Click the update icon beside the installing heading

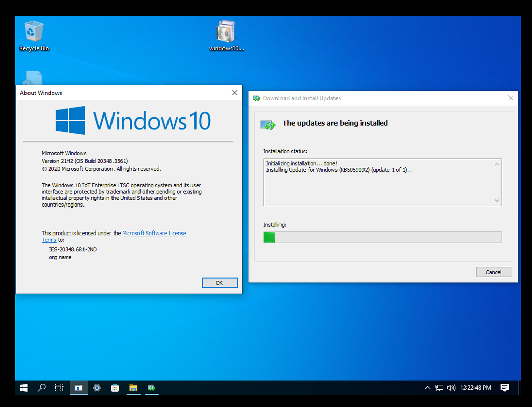pyautogui.click(x=268, y=125)
